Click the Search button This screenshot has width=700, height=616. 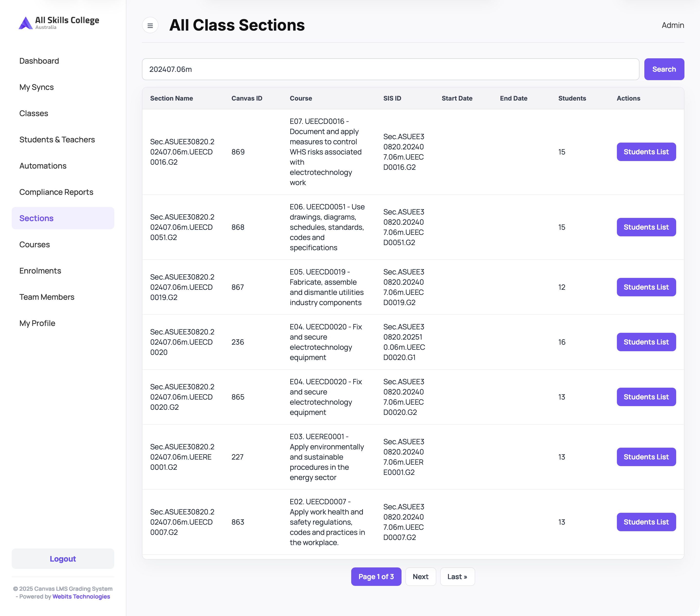(664, 69)
